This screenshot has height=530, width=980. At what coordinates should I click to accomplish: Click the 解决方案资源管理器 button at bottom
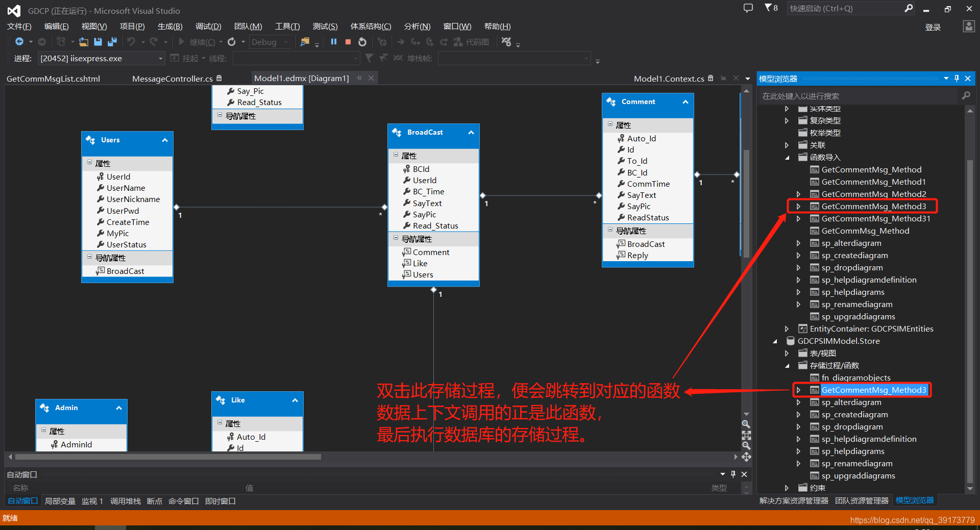[793, 500]
